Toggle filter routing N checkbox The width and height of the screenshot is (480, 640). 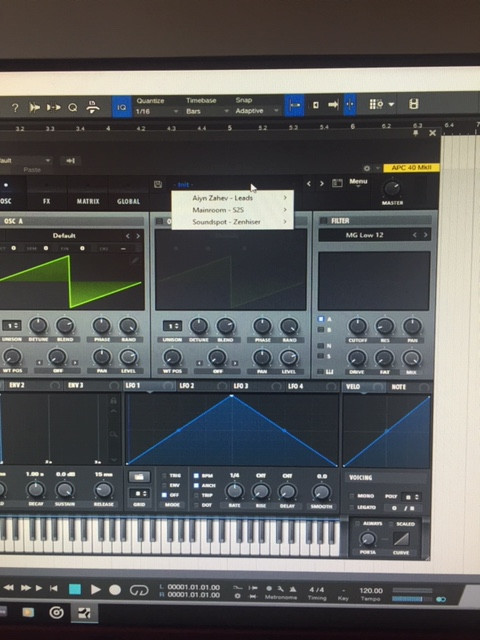coord(321,346)
